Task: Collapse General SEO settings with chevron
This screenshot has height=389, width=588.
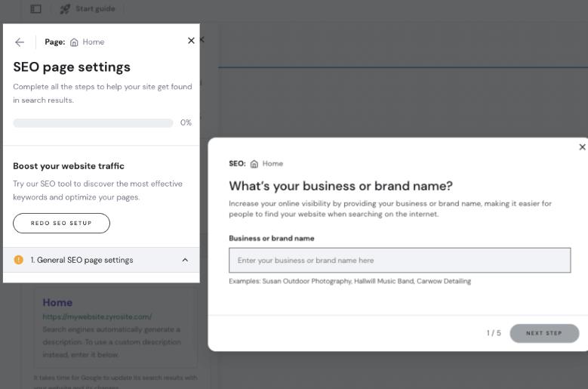Action: click(x=185, y=260)
